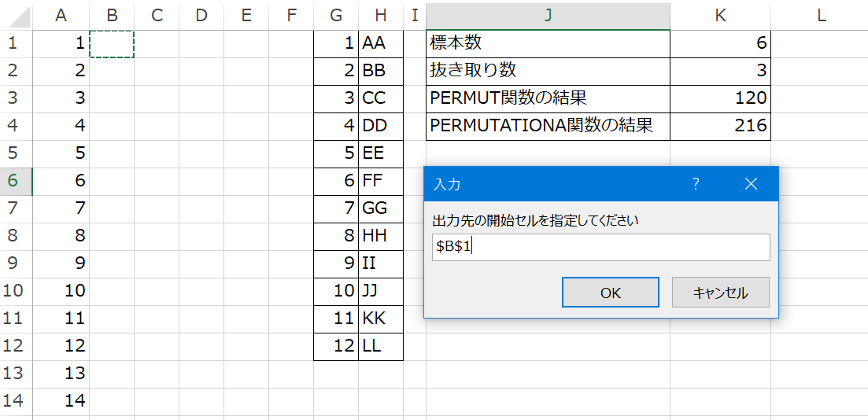Click cell K1 with value 6
The width and height of the screenshot is (868, 420).
[x=720, y=44]
